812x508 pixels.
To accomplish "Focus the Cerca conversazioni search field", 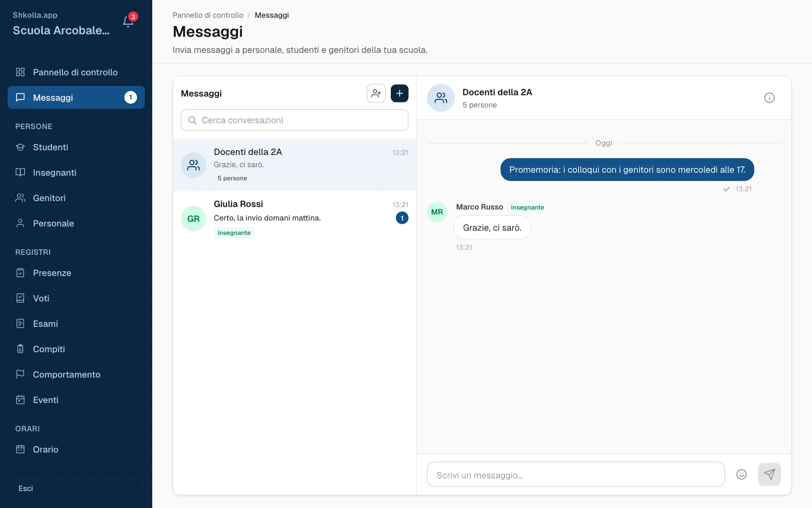I will click(294, 120).
